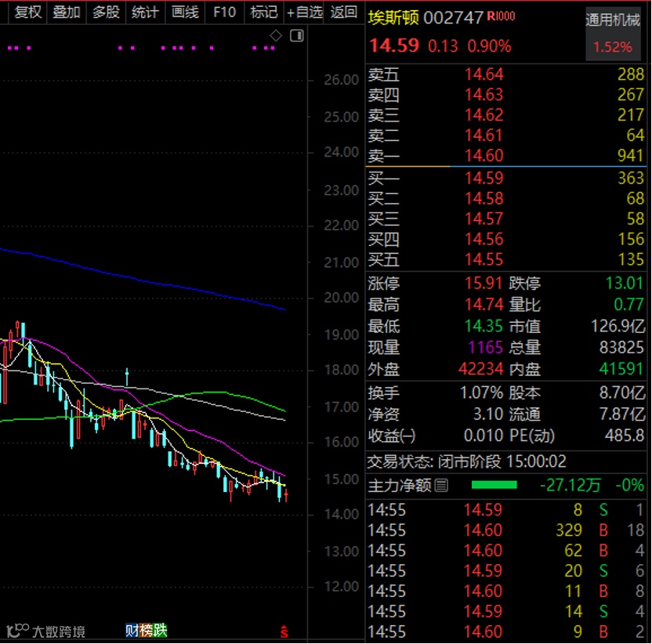The width and height of the screenshot is (652, 644).
Task: Click 净资 value 3.10
Action: coord(488,414)
